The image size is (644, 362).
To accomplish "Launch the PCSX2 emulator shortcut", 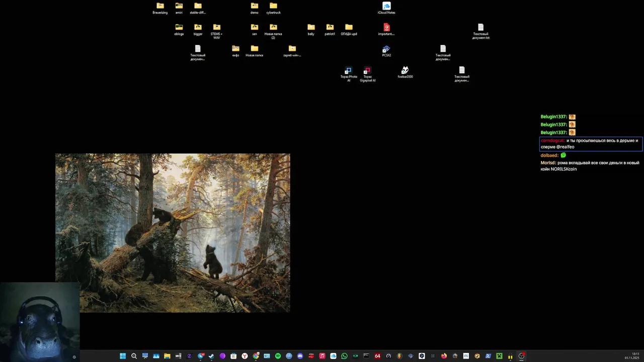I will pyautogui.click(x=386, y=51).
